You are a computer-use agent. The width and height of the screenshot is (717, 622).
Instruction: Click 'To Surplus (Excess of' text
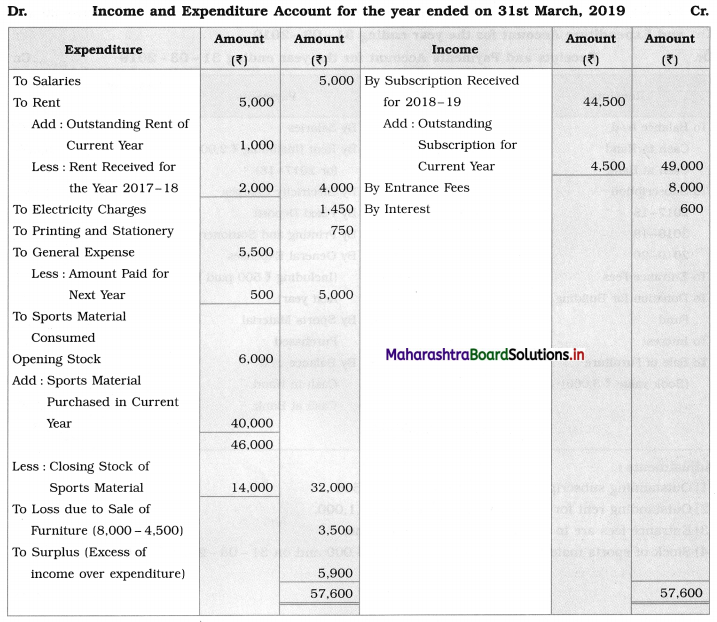click(80, 552)
